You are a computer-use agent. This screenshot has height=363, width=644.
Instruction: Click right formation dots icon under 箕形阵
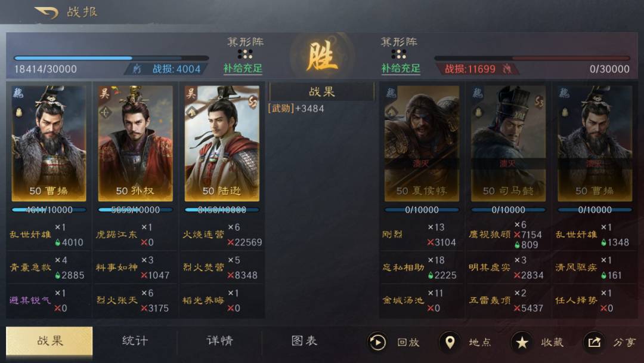pyautogui.click(x=398, y=54)
